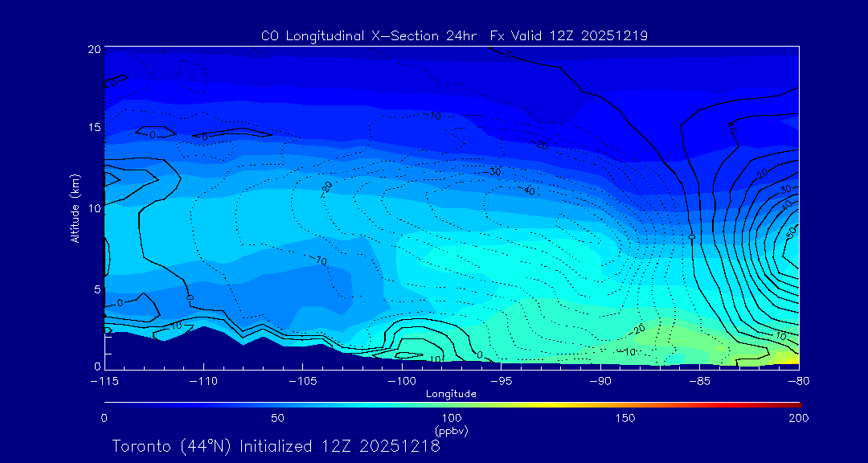This screenshot has width=868, height=463.
Task: Click the 5 altitude tick label
Action: point(95,289)
